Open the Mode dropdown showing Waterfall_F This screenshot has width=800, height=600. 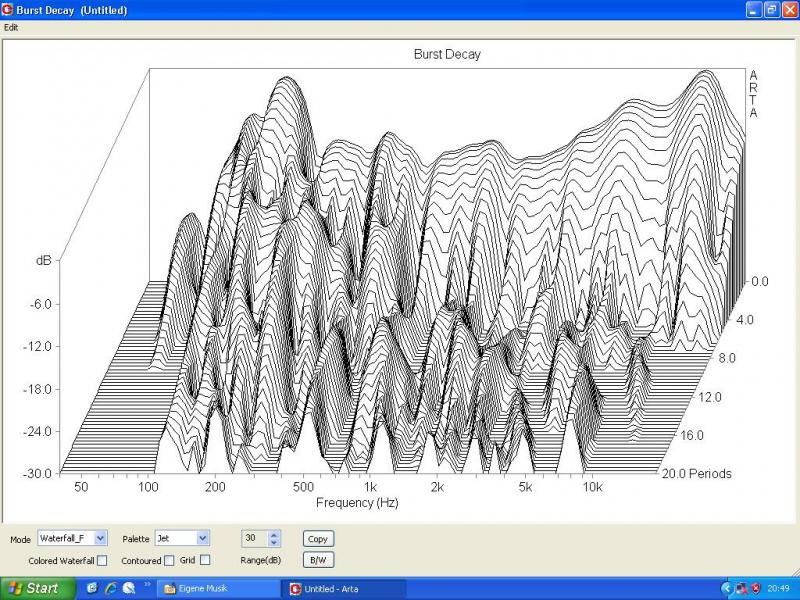click(x=100, y=538)
